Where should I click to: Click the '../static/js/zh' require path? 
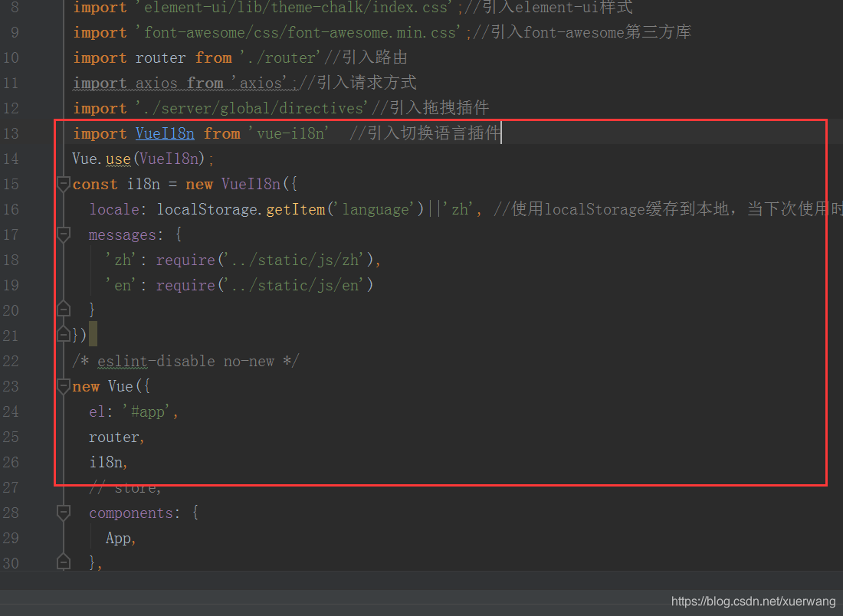294,260
